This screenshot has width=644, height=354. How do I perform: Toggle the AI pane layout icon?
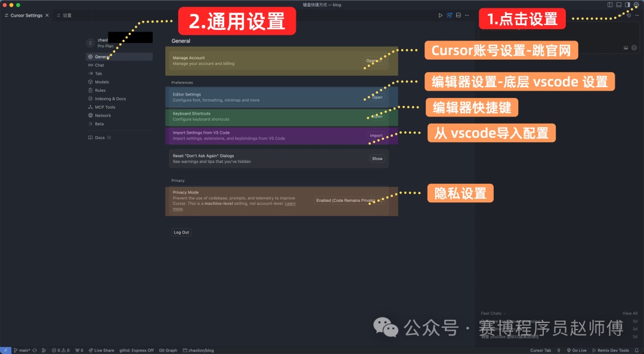click(x=627, y=5)
